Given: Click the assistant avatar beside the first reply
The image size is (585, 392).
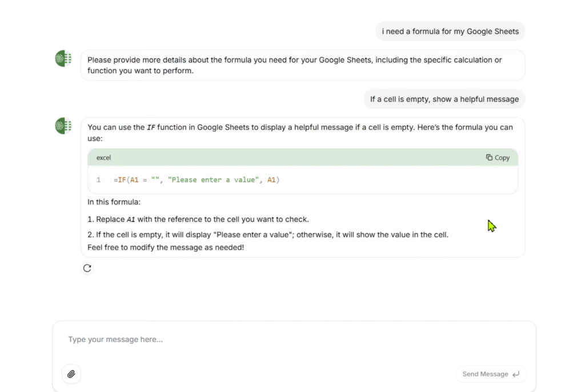Looking at the screenshot, I should [63, 58].
